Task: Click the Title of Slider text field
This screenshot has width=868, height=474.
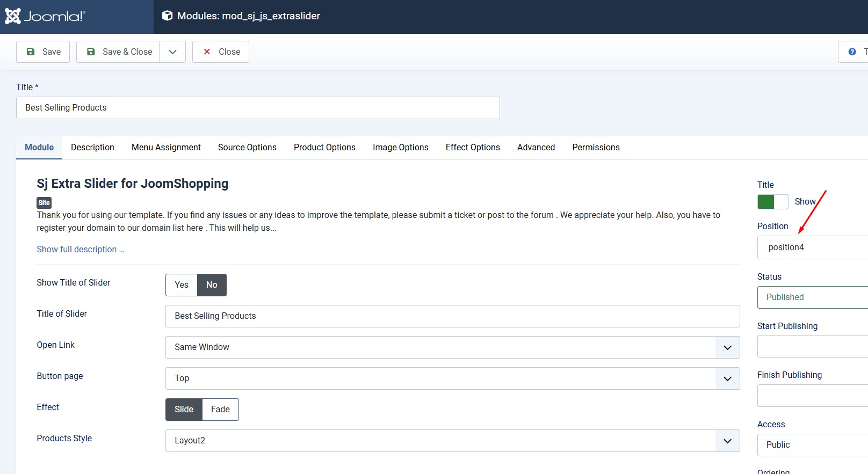Action: click(x=452, y=316)
